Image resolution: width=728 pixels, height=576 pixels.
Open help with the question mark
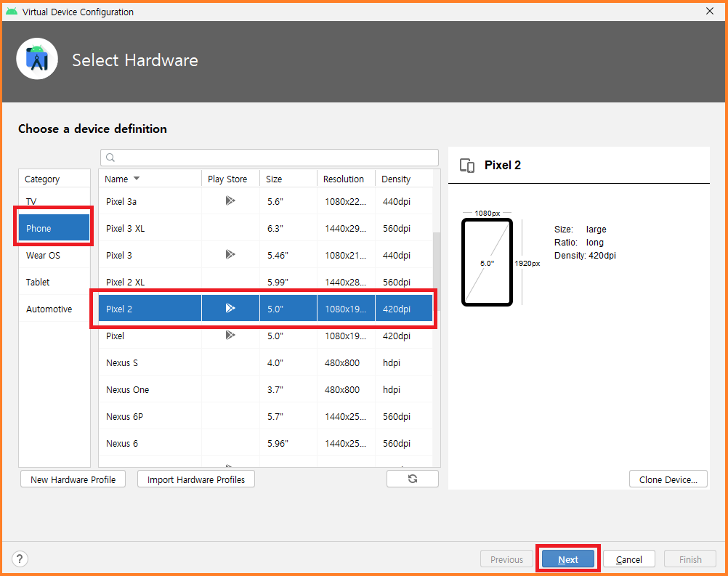pyautogui.click(x=20, y=559)
